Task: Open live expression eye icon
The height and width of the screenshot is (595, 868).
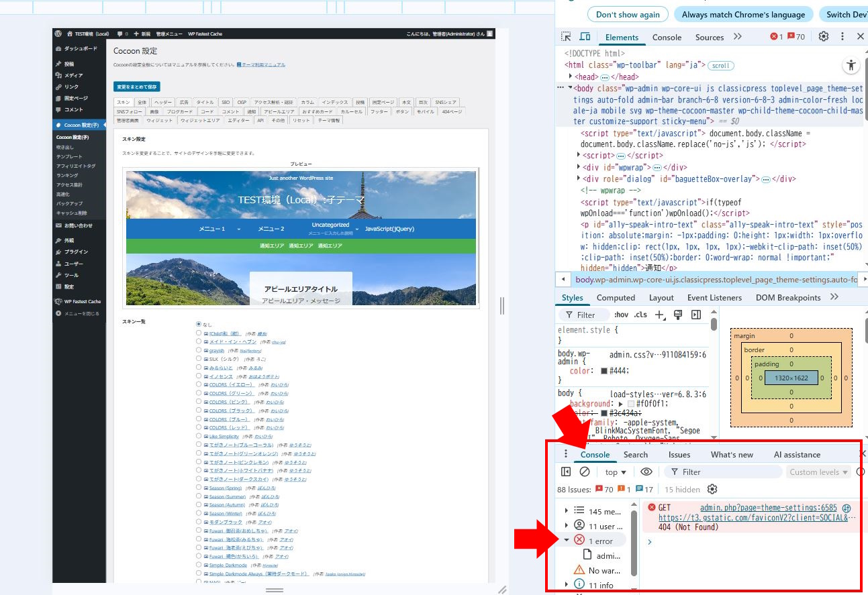Action: 646,472
